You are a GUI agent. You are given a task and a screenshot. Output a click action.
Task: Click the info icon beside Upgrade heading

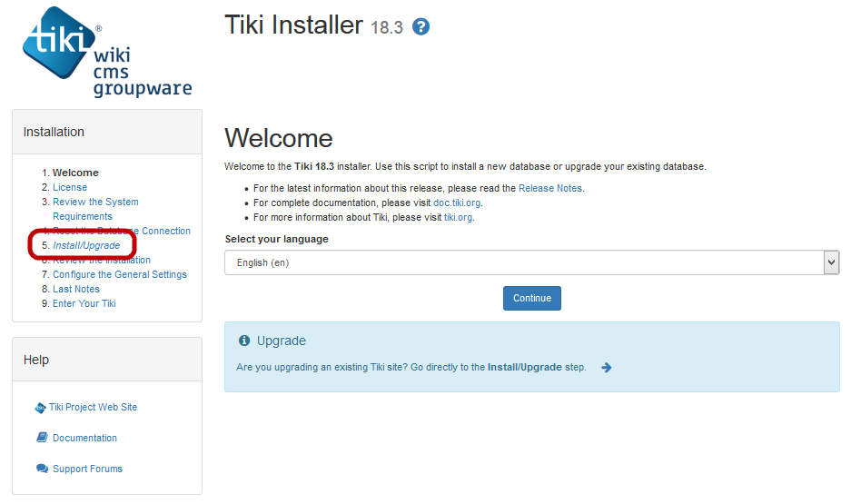(244, 341)
